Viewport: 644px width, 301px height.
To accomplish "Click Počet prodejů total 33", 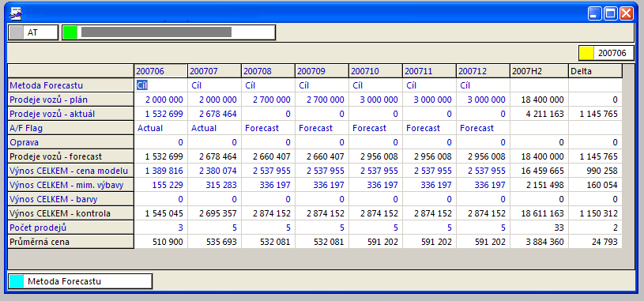I will click(539, 228).
